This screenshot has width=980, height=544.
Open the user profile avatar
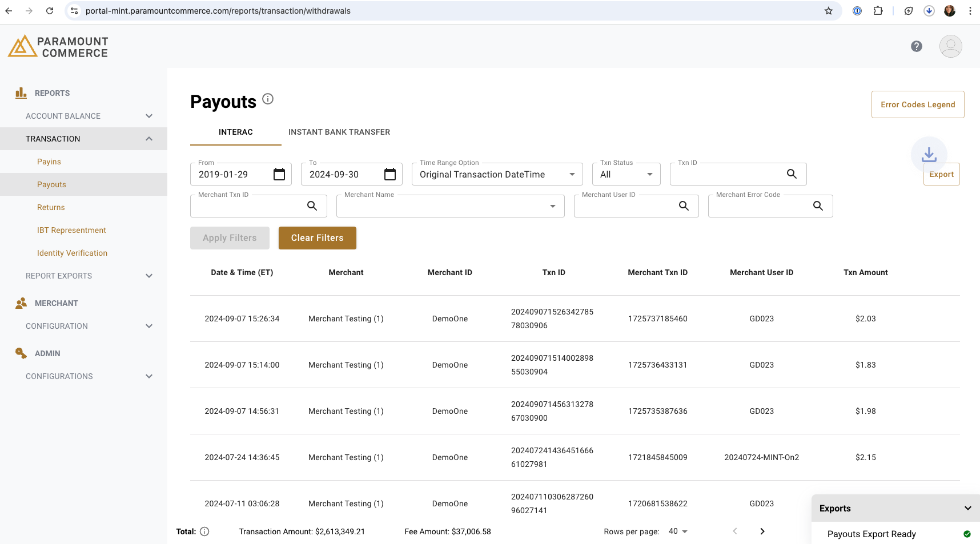click(950, 46)
